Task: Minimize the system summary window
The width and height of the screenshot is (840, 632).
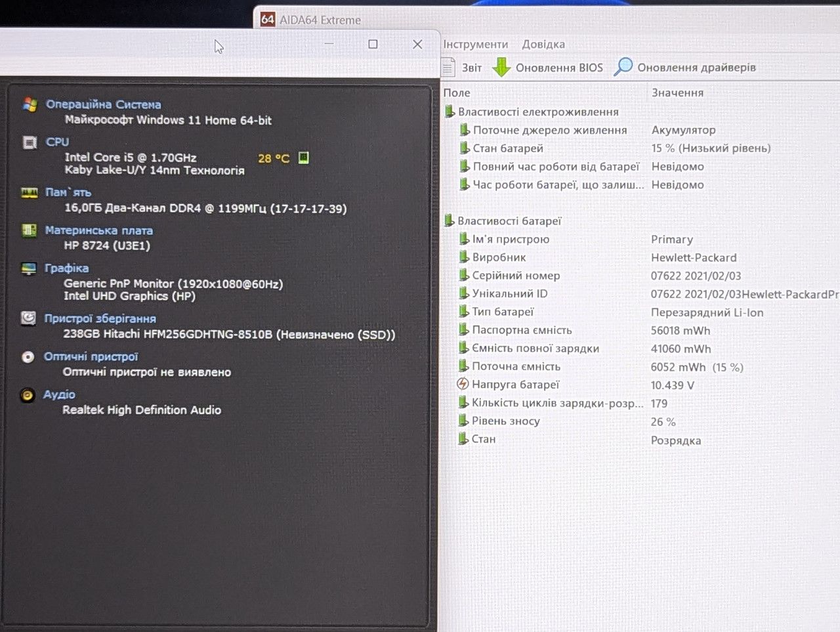Action: pyautogui.click(x=329, y=44)
